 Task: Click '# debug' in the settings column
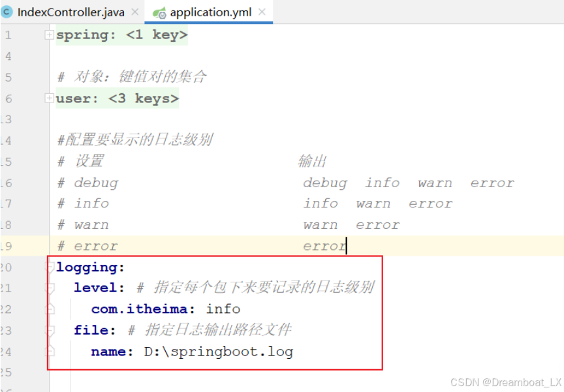(87, 183)
